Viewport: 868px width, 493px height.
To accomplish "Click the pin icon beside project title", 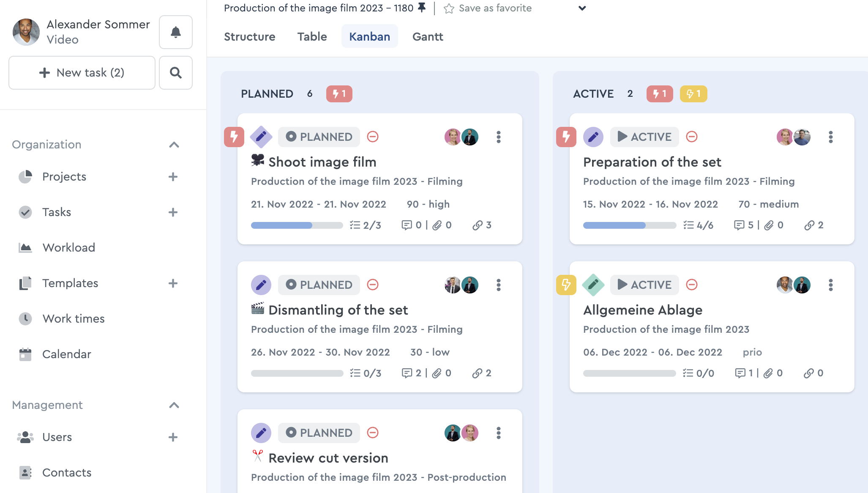I will (421, 8).
